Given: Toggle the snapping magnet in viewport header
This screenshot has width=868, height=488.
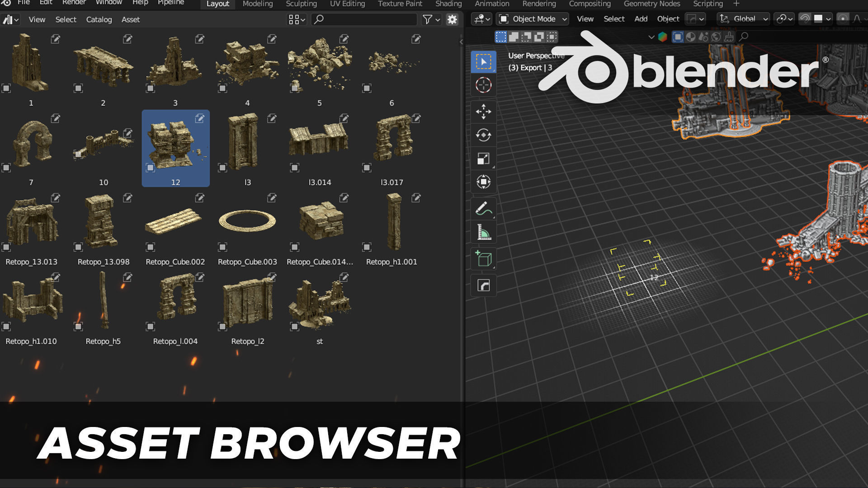Looking at the screenshot, I should 805,19.
